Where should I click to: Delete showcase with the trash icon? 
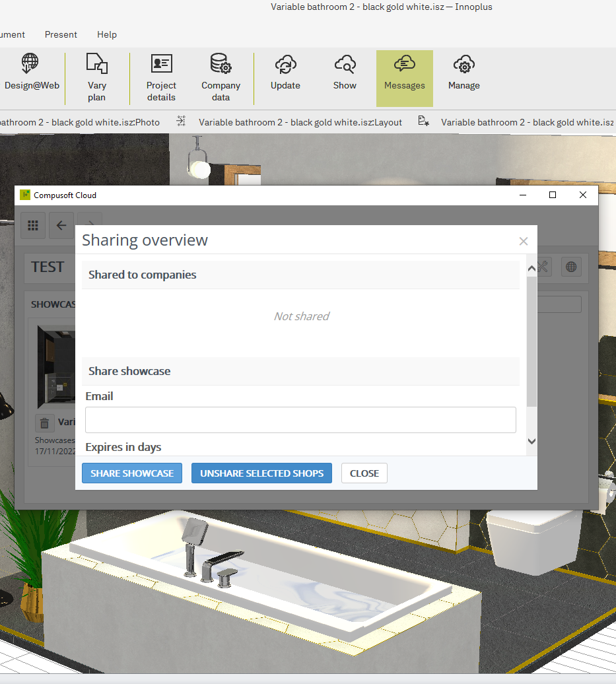(x=44, y=423)
